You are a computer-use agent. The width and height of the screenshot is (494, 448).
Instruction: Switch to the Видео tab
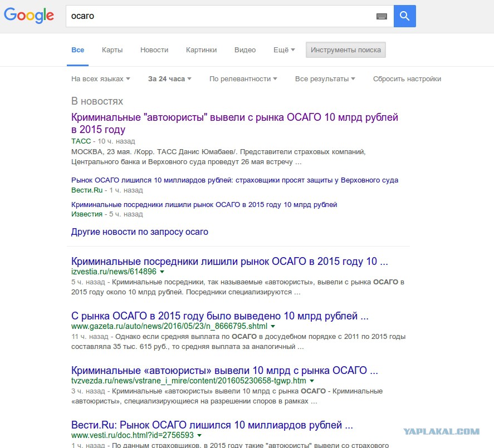[245, 50]
